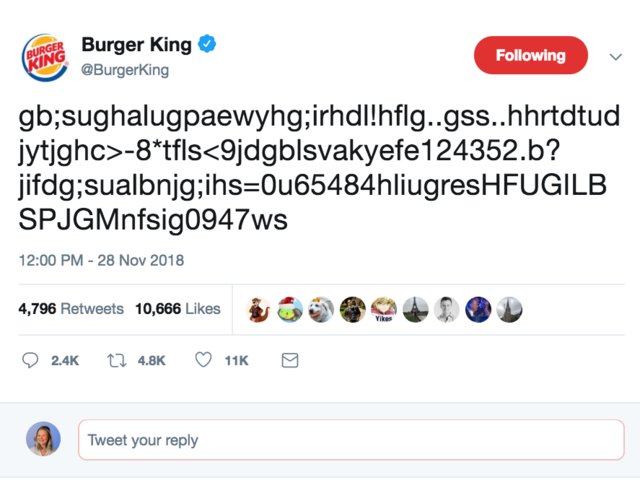640x480 pixels.
Task: Like the tweet with the heart icon
Action: (203, 360)
